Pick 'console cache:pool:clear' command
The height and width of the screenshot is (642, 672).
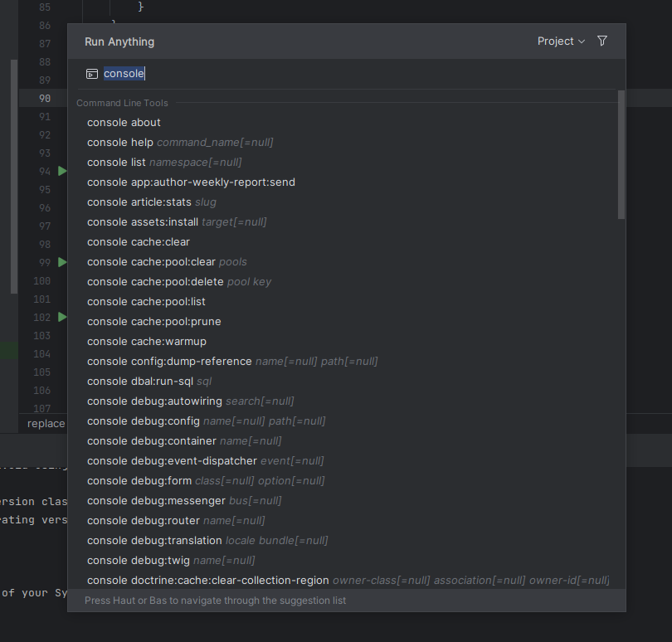[347, 262]
